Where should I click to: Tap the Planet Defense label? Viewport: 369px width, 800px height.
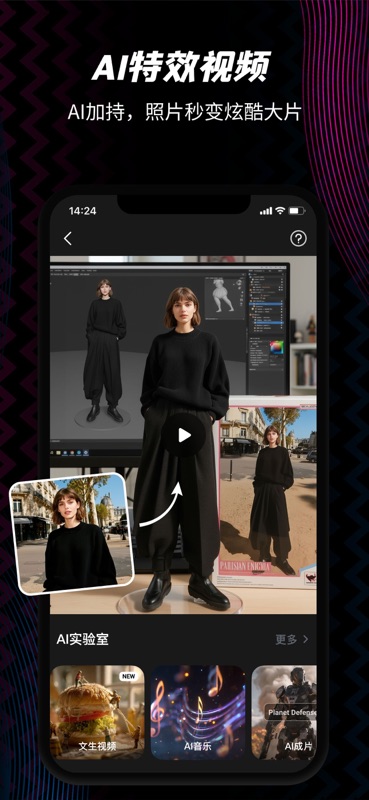point(290,712)
